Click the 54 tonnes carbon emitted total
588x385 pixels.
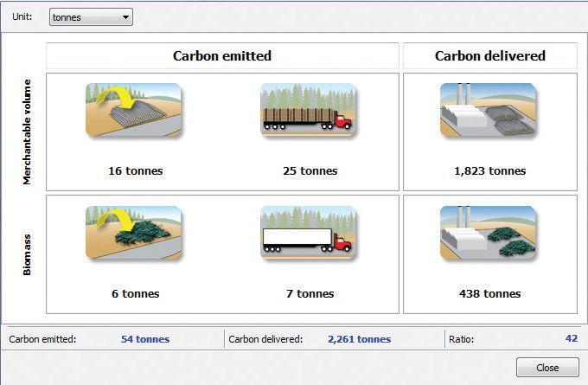(x=145, y=339)
